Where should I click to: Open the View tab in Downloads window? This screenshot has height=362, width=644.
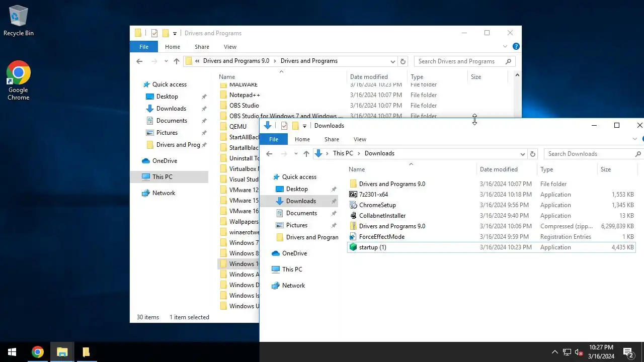click(360, 139)
